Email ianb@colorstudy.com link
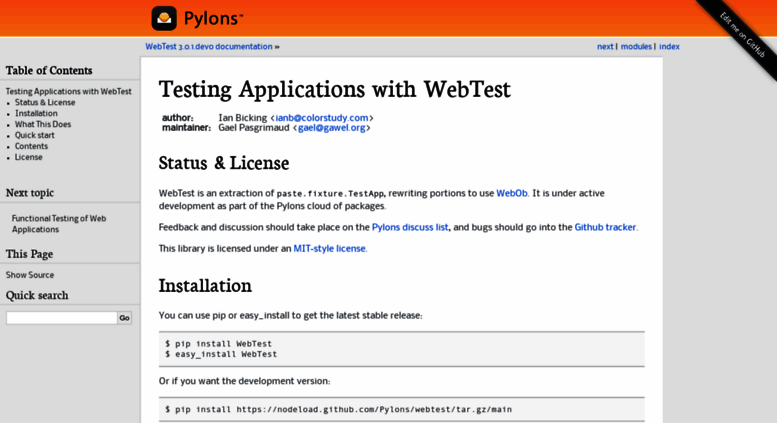The height and width of the screenshot is (423, 777). click(x=322, y=118)
